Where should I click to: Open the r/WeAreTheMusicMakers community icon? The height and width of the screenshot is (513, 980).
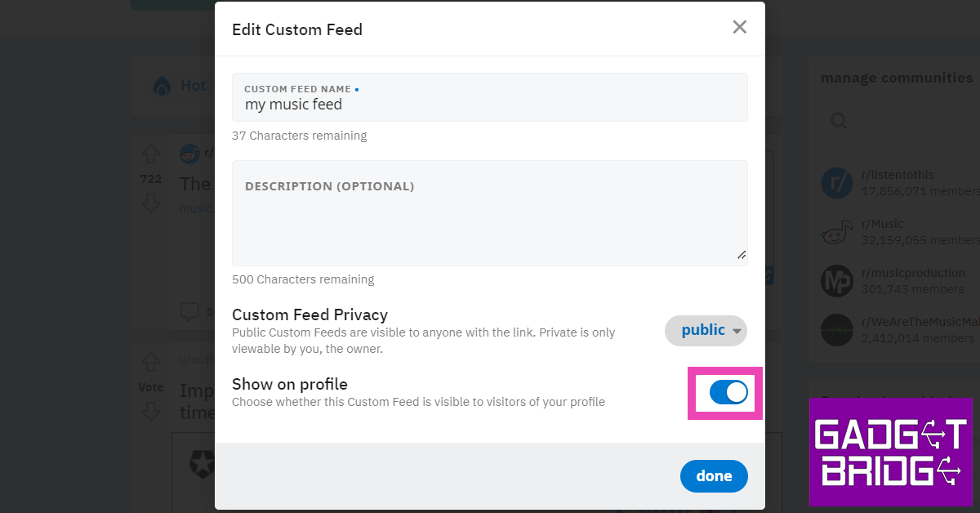(x=836, y=330)
